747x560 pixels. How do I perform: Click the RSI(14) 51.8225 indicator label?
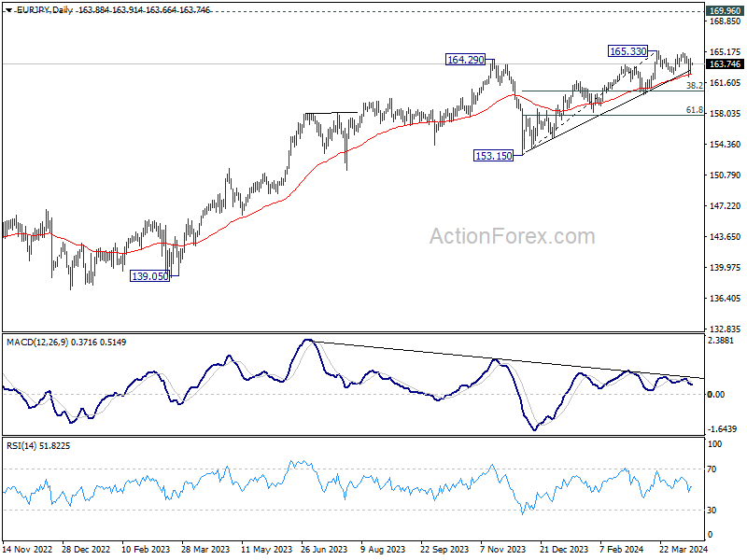coord(38,446)
